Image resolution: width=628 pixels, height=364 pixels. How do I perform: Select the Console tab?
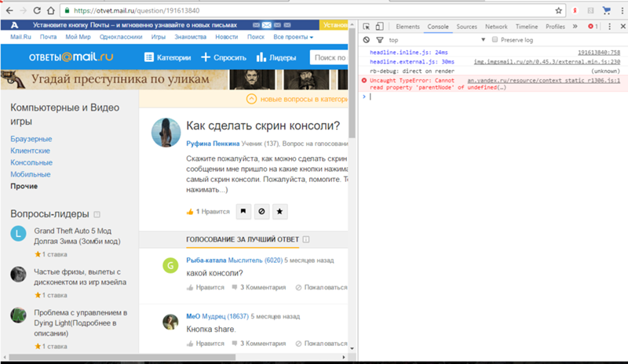coord(438,27)
